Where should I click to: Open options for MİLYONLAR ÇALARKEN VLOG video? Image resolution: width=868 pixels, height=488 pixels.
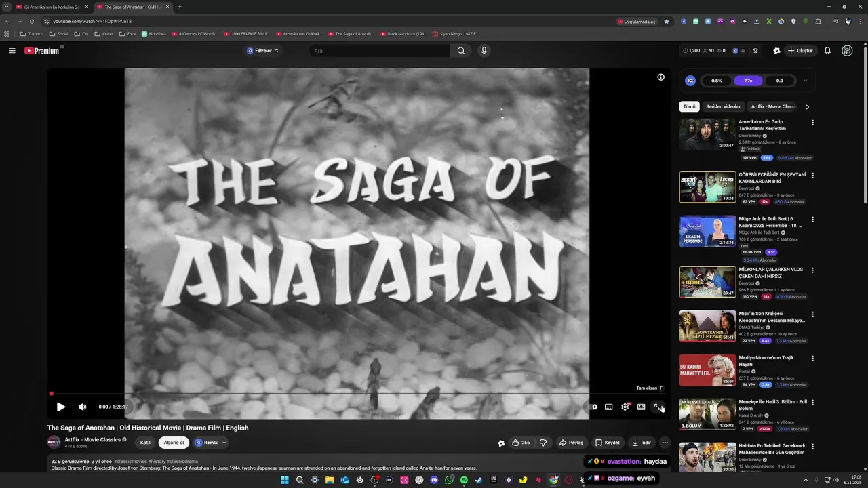point(812,270)
